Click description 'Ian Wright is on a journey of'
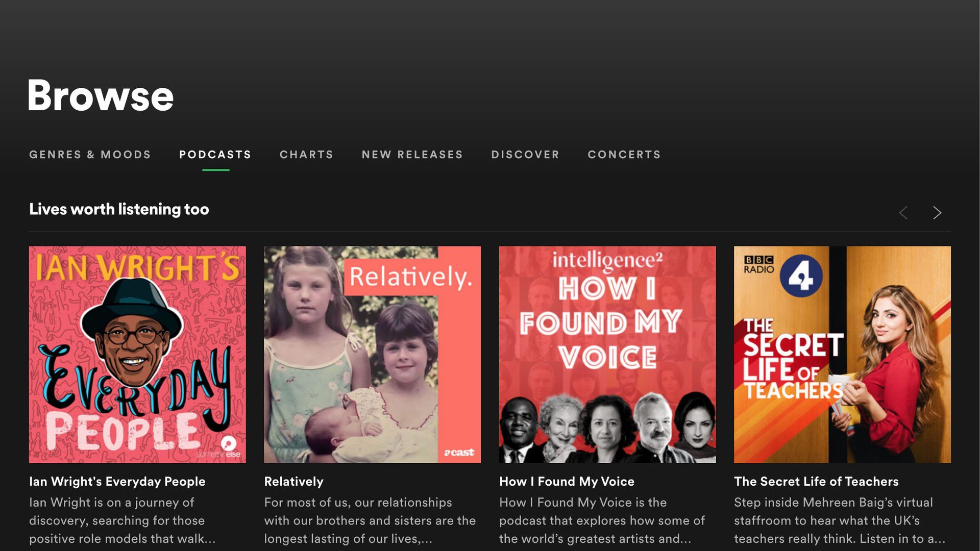 tap(112, 503)
